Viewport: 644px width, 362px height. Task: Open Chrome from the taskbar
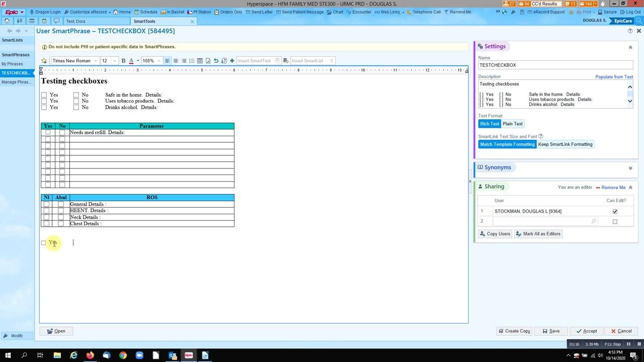(x=123, y=355)
